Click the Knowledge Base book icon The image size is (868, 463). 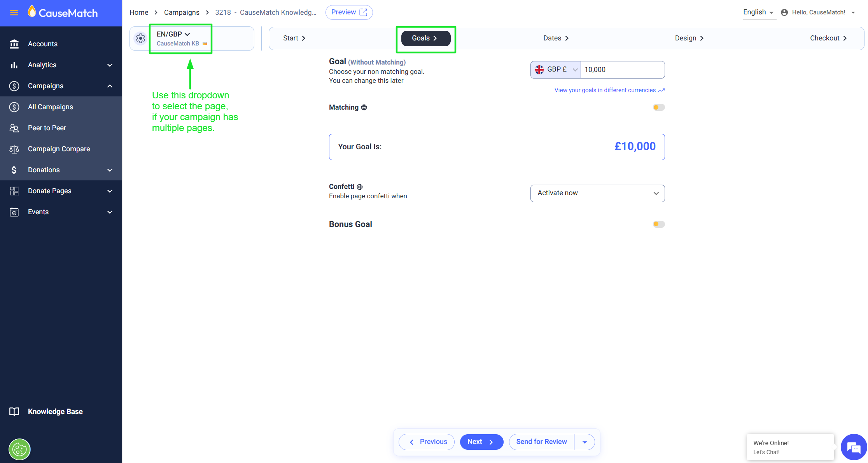(x=14, y=412)
